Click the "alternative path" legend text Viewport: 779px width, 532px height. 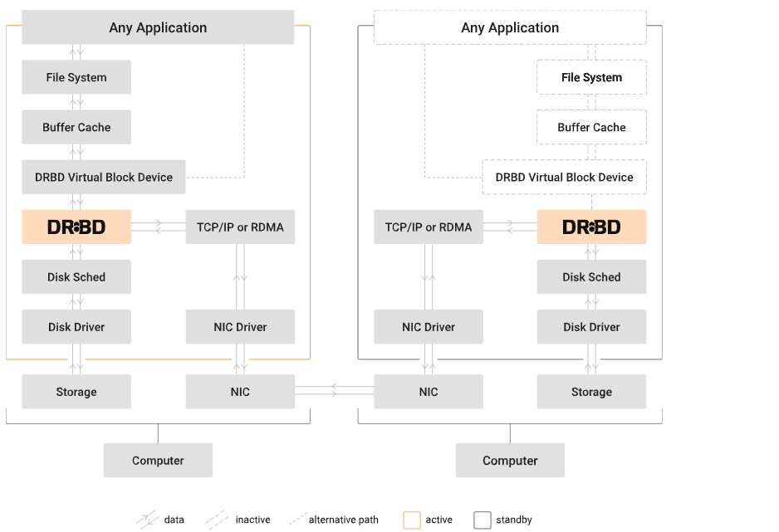coord(343,520)
